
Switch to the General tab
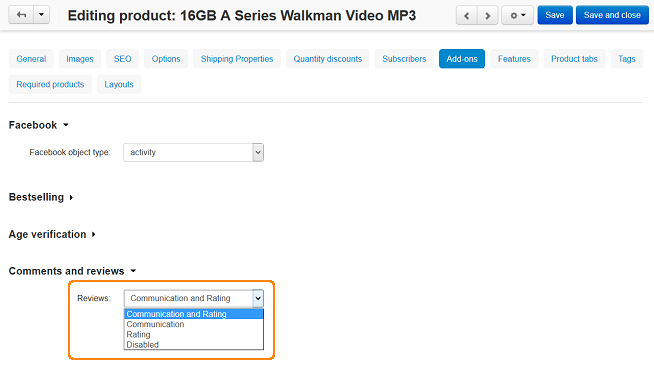tap(31, 59)
